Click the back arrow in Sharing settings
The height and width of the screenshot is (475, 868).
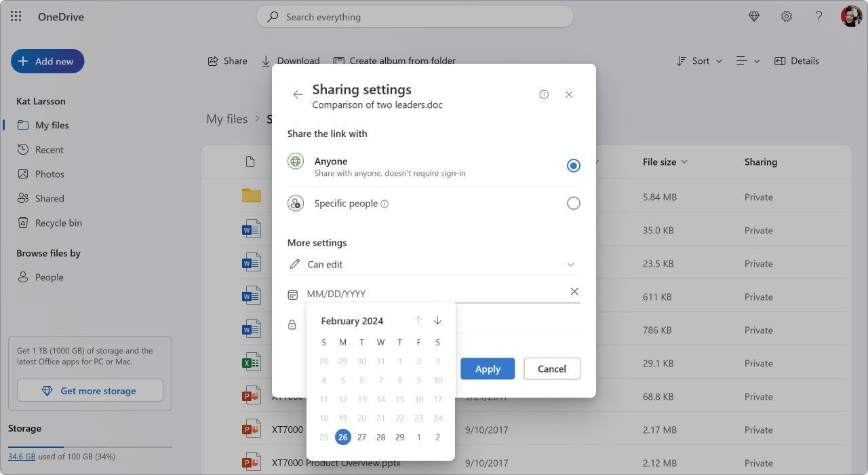click(x=298, y=94)
